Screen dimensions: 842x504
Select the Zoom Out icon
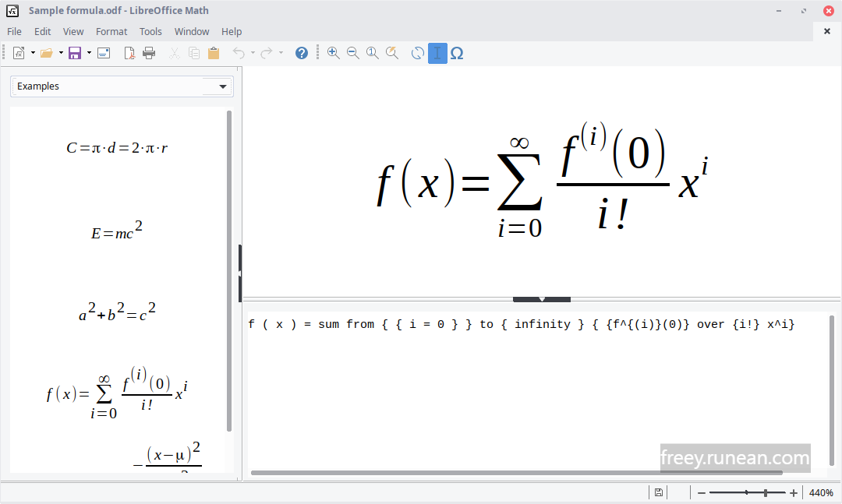tap(352, 53)
